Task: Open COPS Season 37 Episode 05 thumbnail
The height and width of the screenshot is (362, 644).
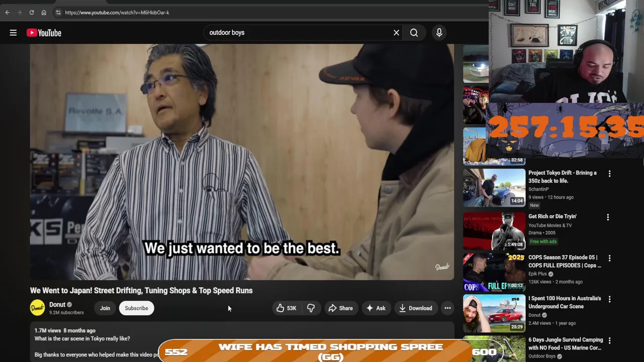Action: (x=494, y=273)
